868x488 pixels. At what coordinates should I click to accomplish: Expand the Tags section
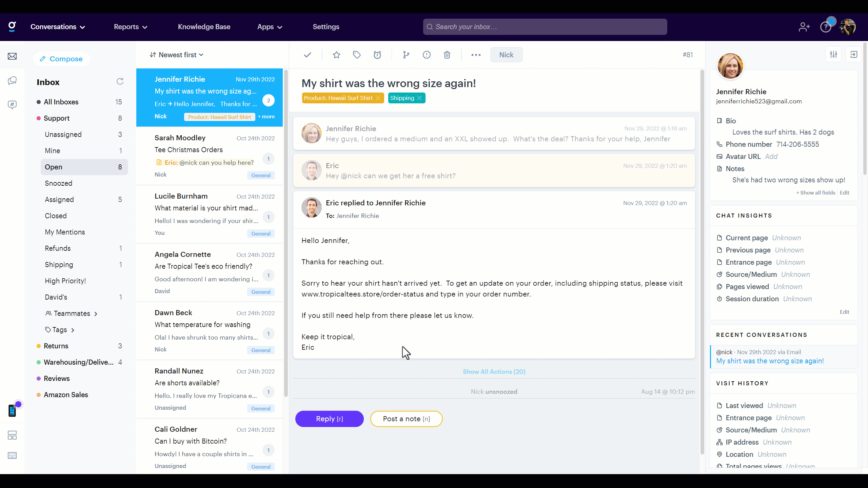point(60,330)
